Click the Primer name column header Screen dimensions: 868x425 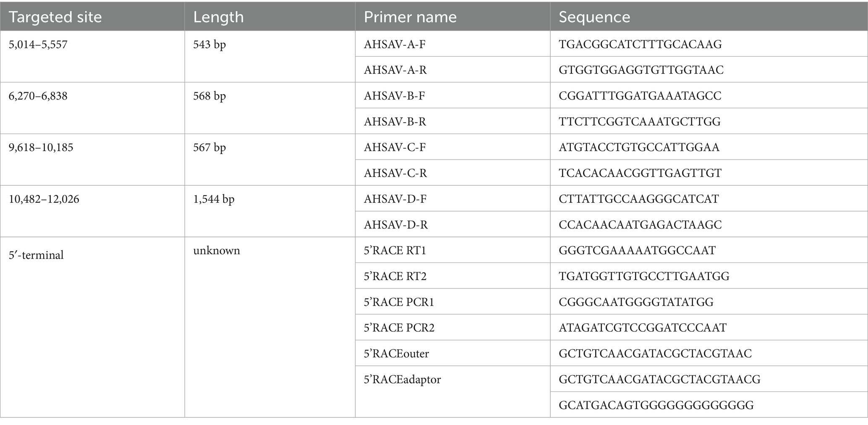tap(452, 17)
